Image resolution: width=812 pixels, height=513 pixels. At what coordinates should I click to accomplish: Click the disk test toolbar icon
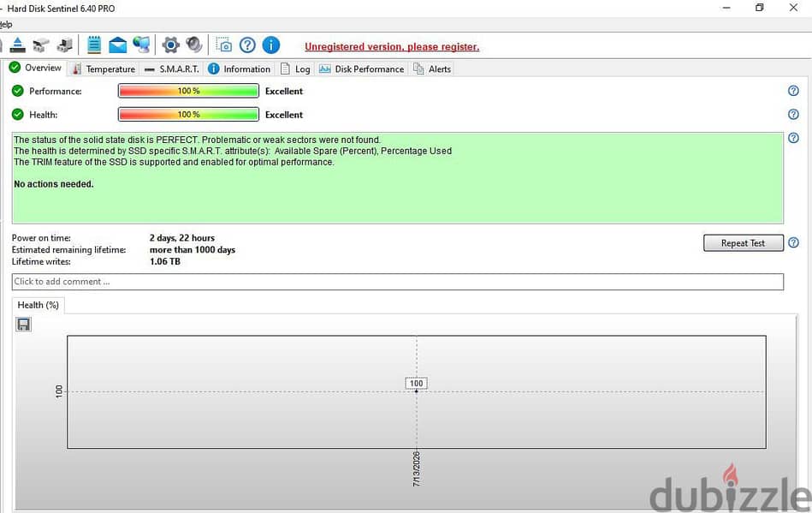(x=41, y=45)
